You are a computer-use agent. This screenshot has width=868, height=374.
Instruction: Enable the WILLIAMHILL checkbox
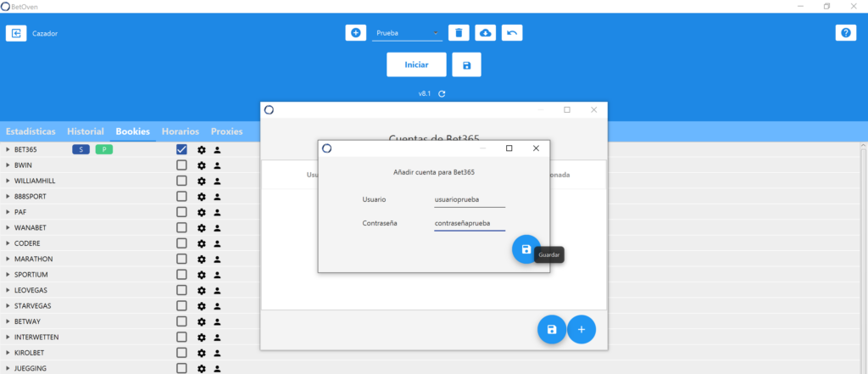point(181,181)
